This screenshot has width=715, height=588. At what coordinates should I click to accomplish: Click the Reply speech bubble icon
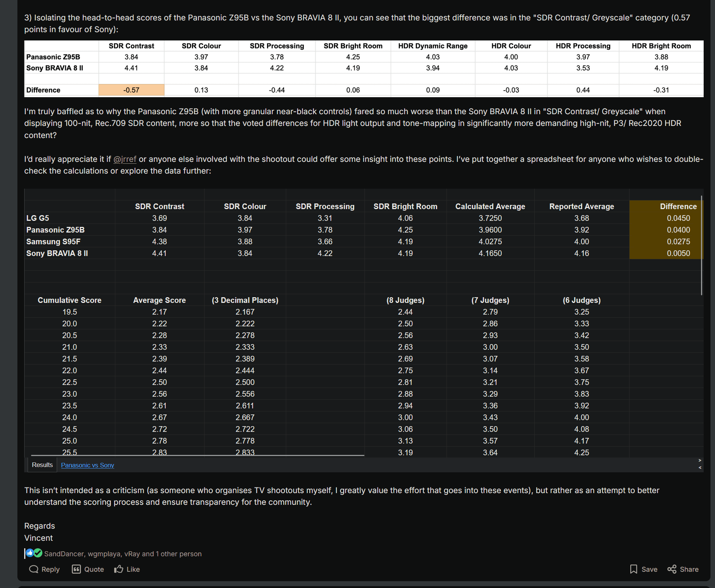pyautogui.click(x=34, y=569)
